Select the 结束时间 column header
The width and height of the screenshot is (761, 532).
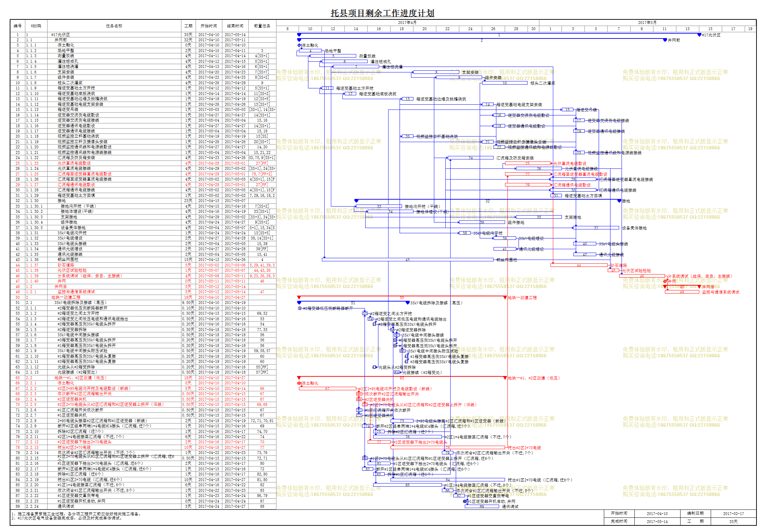click(x=235, y=26)
